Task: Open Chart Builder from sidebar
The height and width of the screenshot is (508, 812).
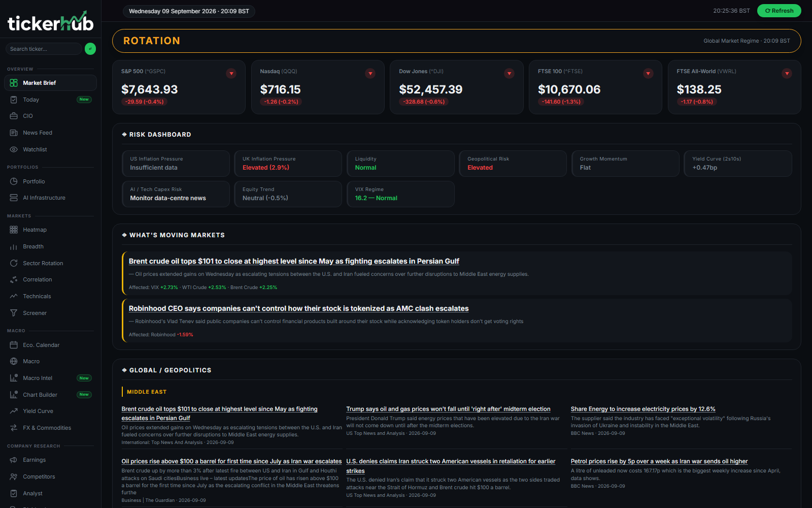Action: pyautogui.click(x=50, y=395)
